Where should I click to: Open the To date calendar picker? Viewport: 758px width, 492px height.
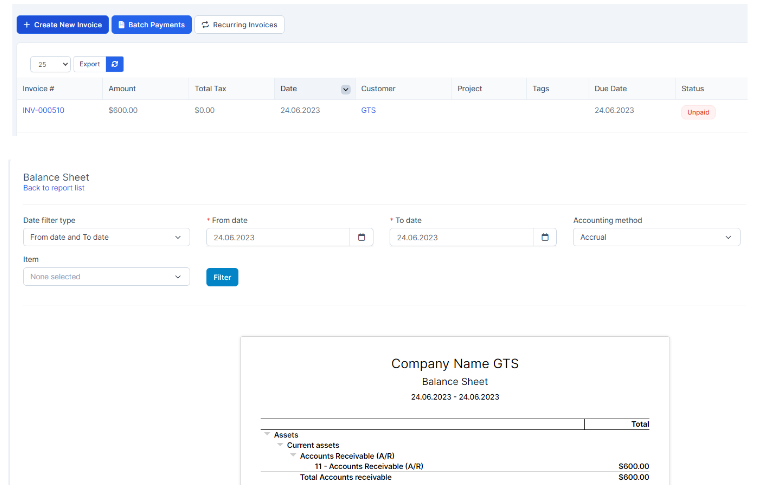[x=545, y=237]
